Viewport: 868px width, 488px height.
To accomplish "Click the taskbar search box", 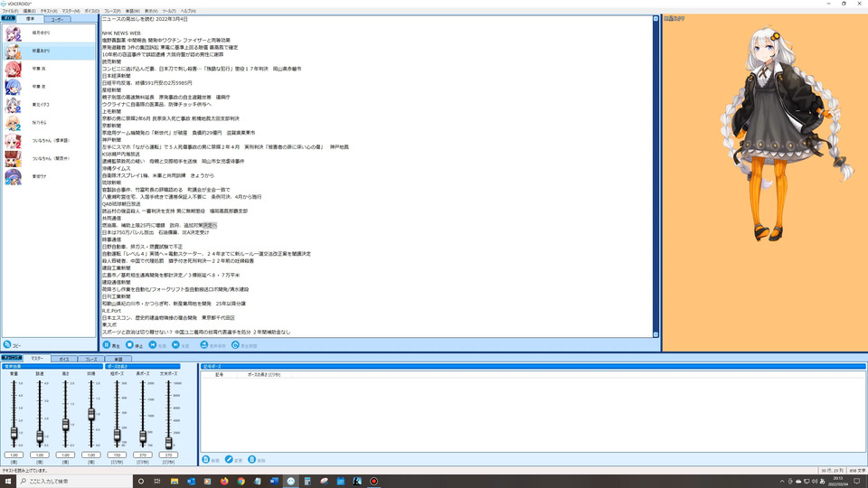I will [x=75, y=481].
